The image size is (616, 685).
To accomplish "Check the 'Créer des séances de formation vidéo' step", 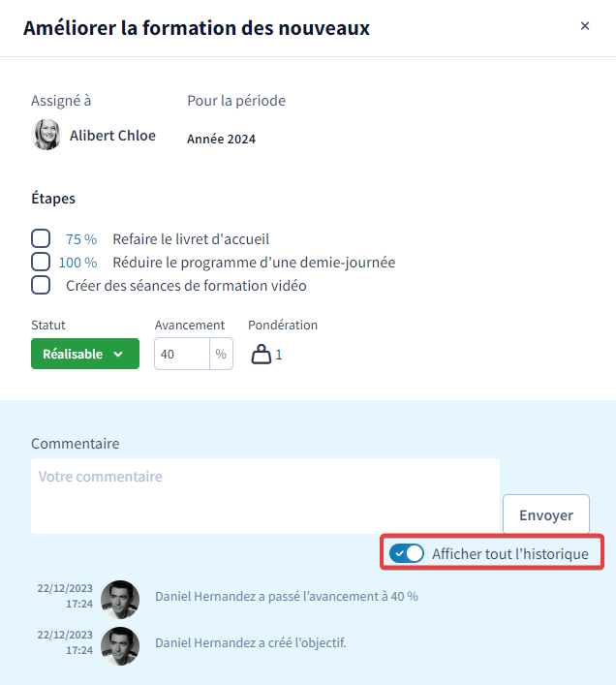I will click(41, 285).
